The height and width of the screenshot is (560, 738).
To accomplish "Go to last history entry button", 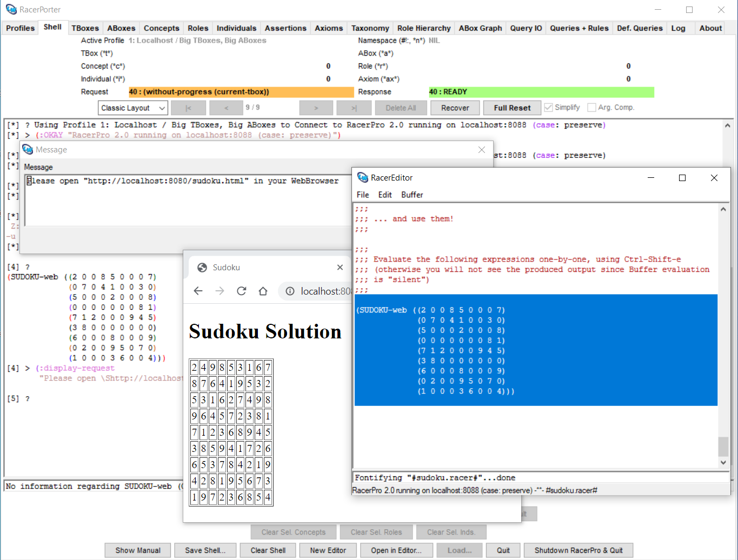I will 354,108.
